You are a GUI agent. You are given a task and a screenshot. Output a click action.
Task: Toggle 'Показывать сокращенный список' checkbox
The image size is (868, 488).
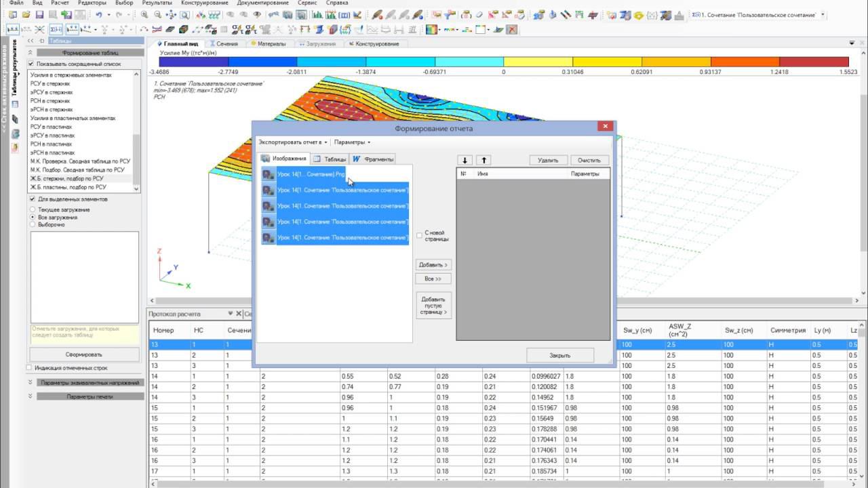click(31, 64)
